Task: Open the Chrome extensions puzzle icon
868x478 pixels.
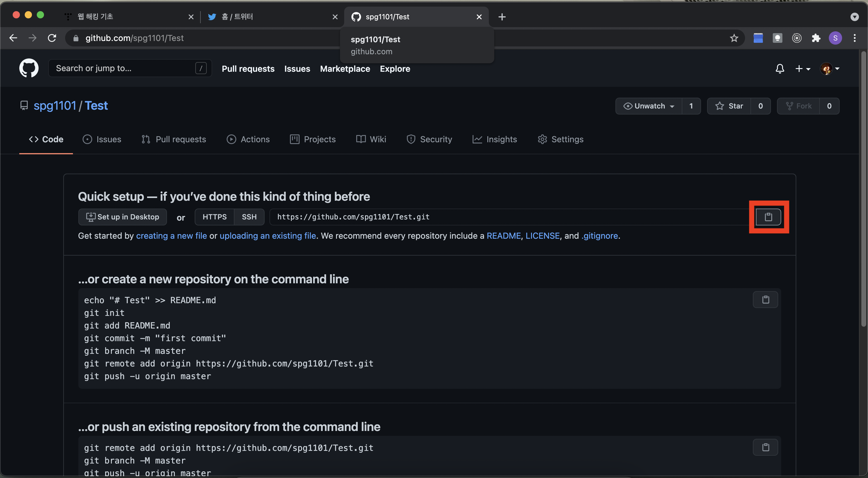Action: pos(816,38)
